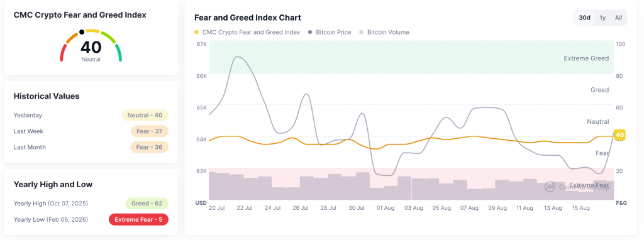Screen dimensions: 644x240
Task: Click the black gauge needle dot
Action: (x=82, y=31)
